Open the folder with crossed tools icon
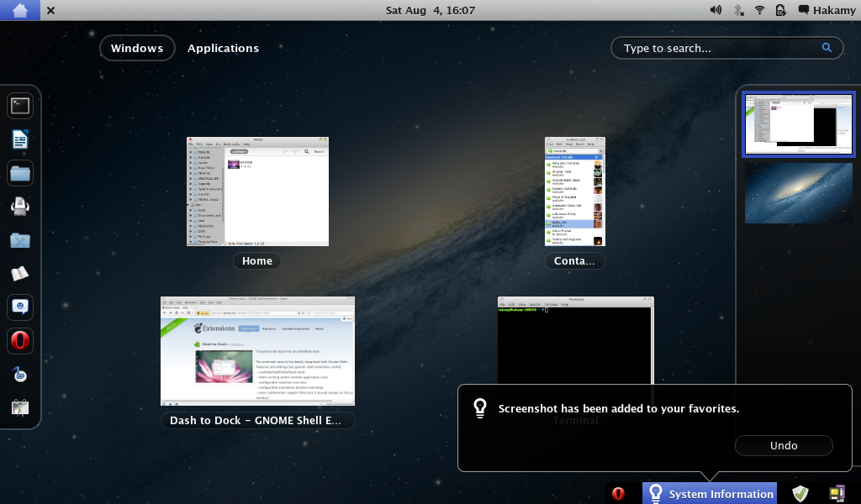Viewport: 861px width, 504px height. 20,240
